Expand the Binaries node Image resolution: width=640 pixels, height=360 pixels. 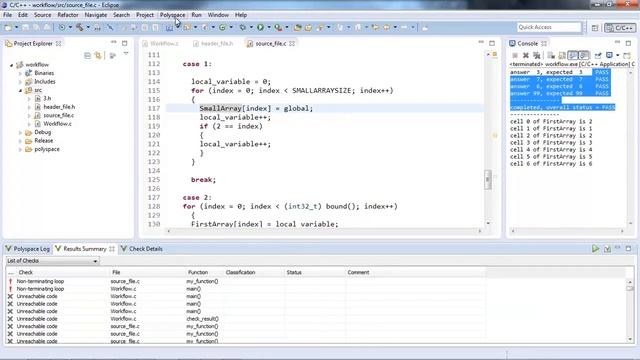tap(20, 73)
